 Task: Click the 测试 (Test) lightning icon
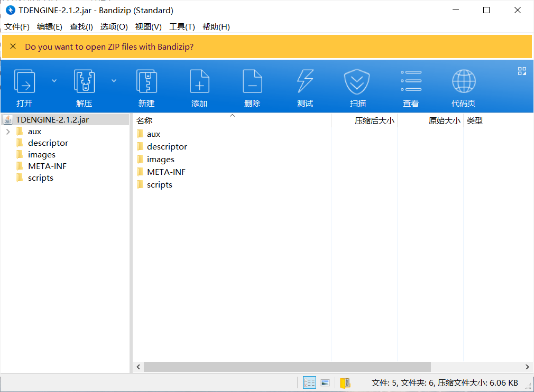(x=305, y=81)
